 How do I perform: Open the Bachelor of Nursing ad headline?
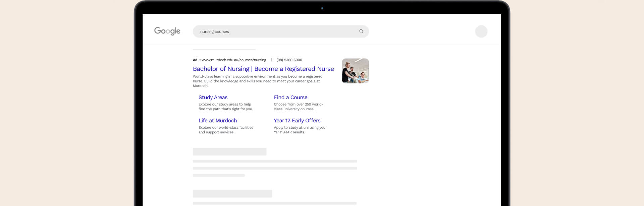(263, 69)
